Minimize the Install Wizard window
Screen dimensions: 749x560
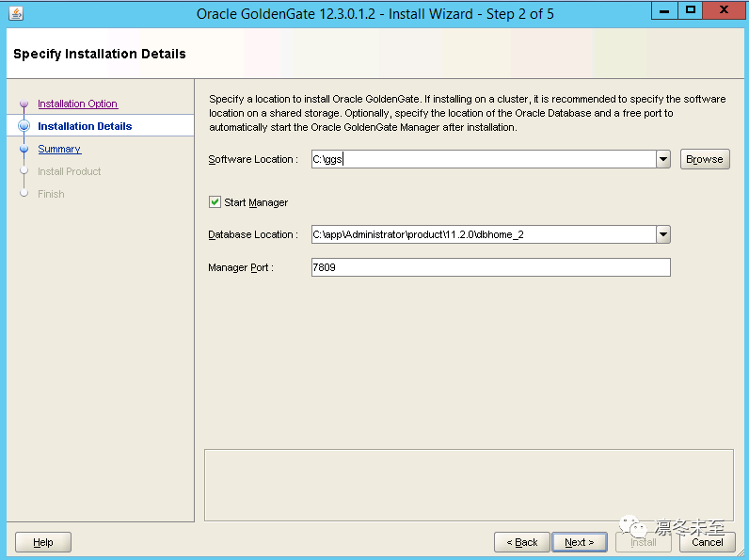point(664,10)
